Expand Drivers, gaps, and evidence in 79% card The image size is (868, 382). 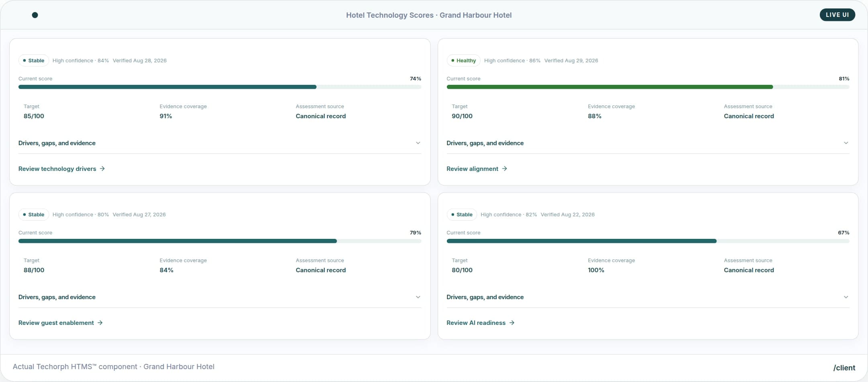[220, 297]
